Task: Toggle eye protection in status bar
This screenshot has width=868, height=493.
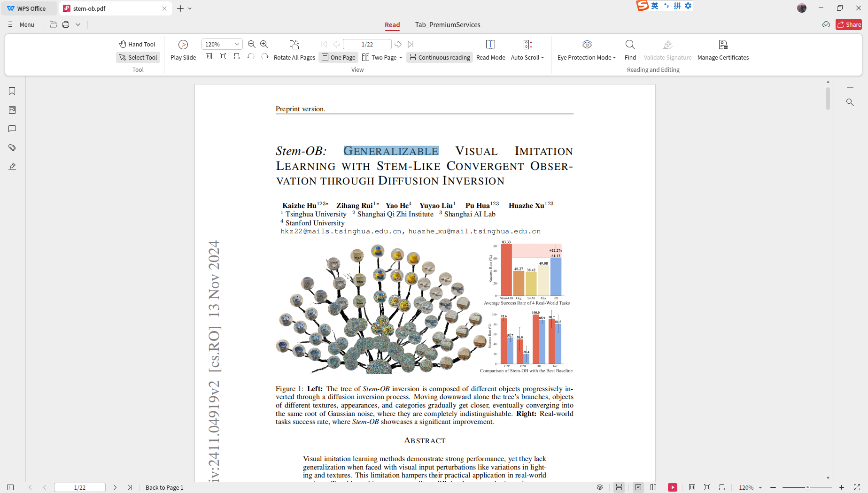Action: [x=600, y=487]
